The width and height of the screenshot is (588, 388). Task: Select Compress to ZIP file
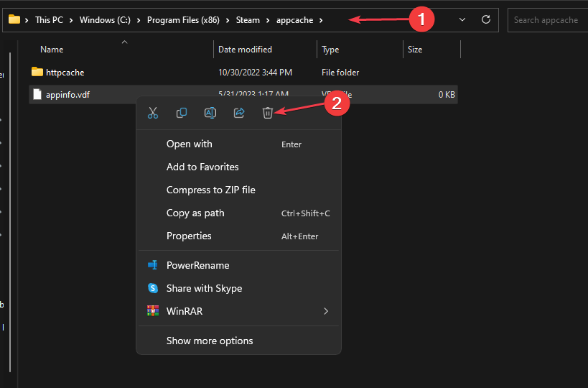239,190
